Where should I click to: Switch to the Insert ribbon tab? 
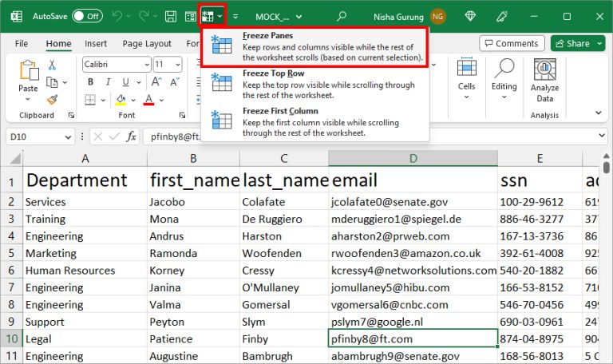click(x=96, y=44)
